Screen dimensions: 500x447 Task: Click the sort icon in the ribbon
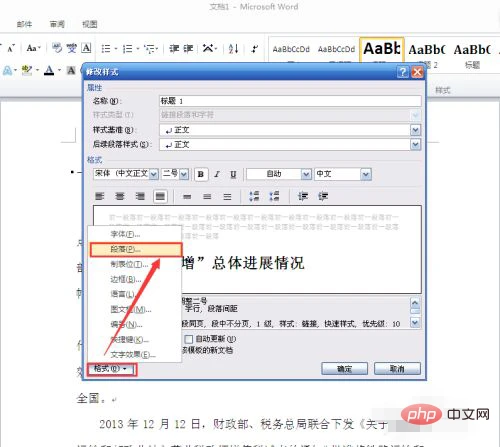233,49
